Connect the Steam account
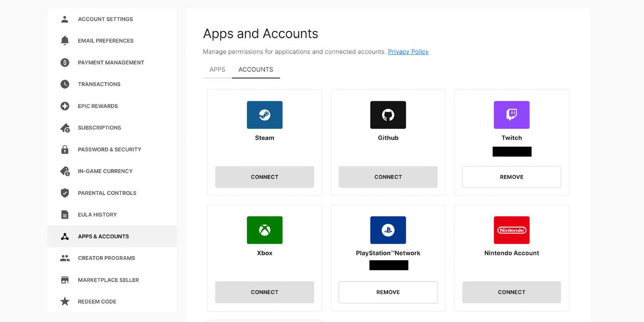This screenshot has width=644, height=322. [265, 177]
